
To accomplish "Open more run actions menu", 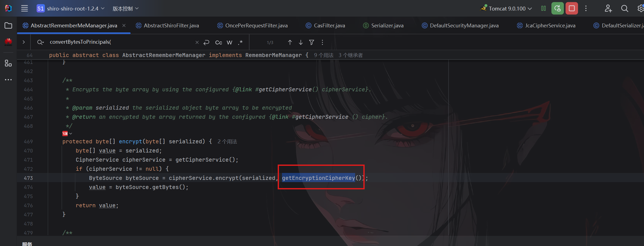I will pyautogui.click(x=586, y=8).
